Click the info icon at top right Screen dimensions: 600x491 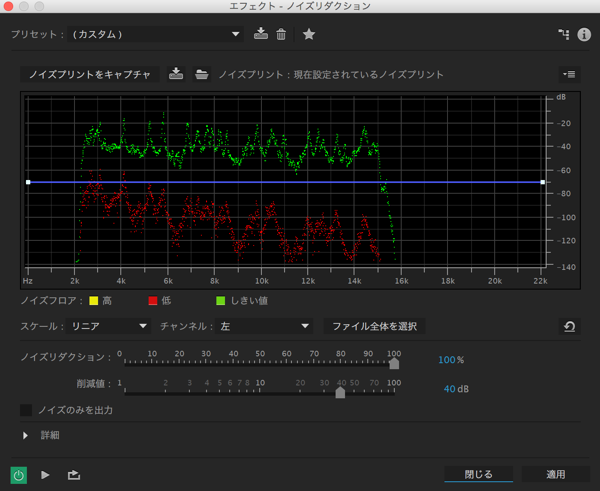(584, 34)
